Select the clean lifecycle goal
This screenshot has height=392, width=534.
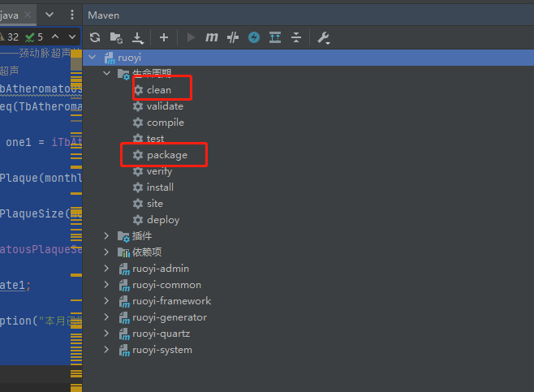click(159, 90)
